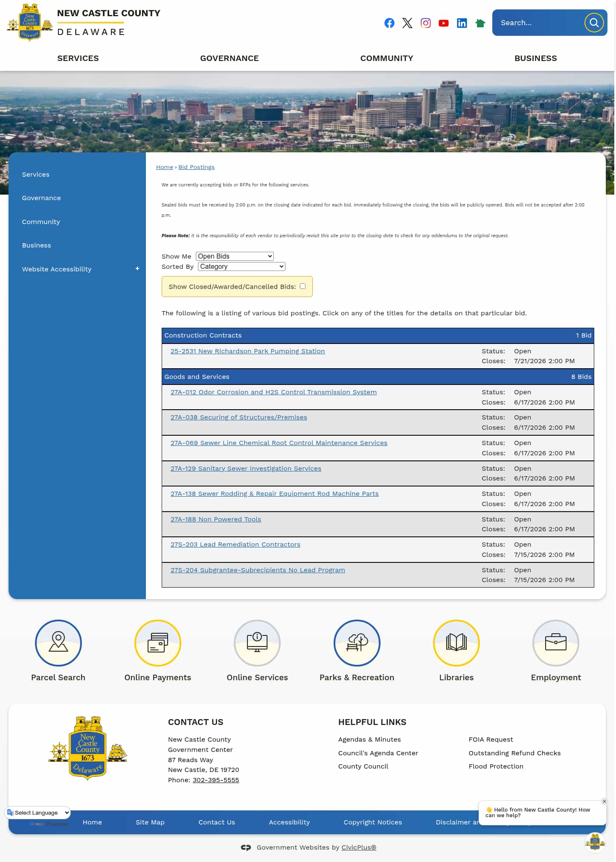Open the county Facebook page icon
The width and height of the screenshot is (616, 862).
[x=389, y=23]
